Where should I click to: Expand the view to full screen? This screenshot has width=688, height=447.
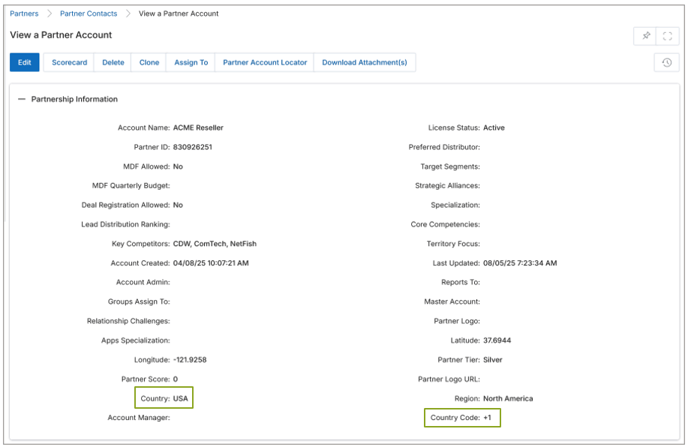pyautogui.click(x=668, y=36)
